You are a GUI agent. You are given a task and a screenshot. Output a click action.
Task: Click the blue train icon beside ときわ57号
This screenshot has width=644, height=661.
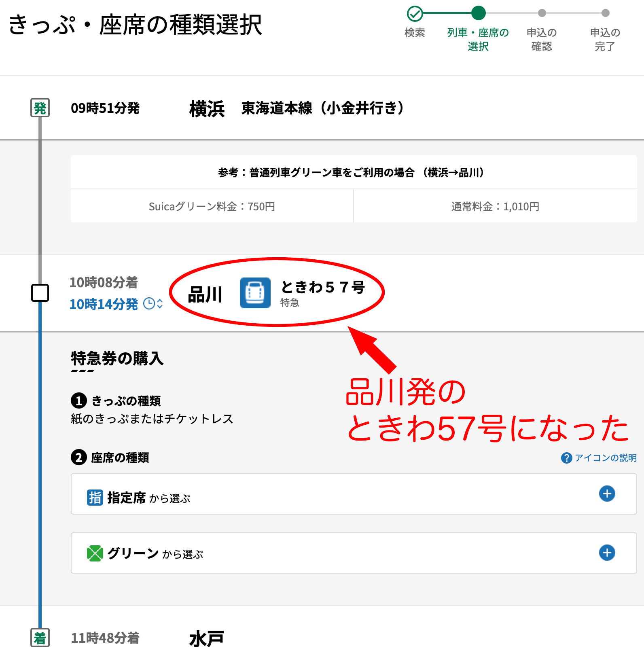coord(255,293)
